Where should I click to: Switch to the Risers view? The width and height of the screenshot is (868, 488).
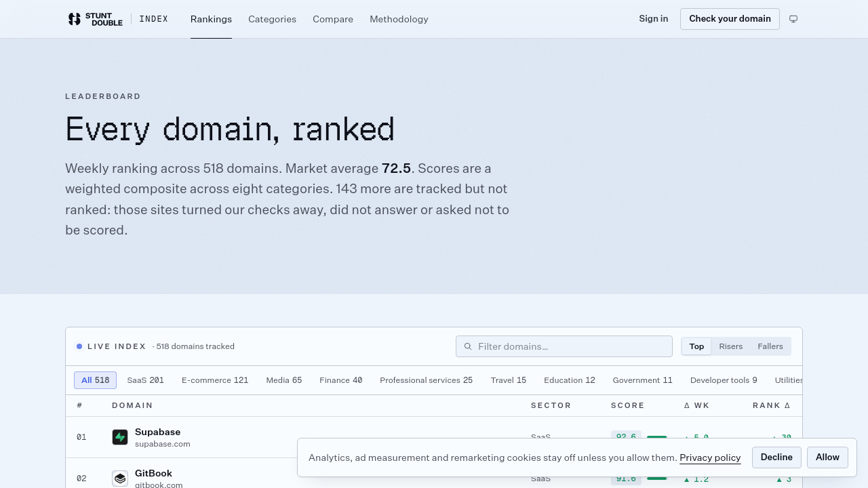tap(731, 346)
